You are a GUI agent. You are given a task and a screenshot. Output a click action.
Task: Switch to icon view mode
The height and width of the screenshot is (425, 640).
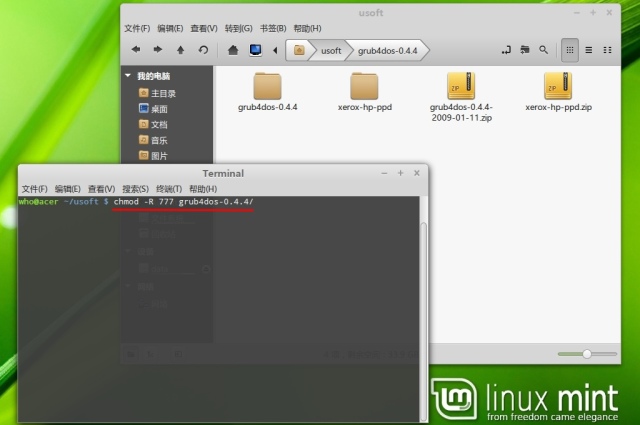click(570, 50)
